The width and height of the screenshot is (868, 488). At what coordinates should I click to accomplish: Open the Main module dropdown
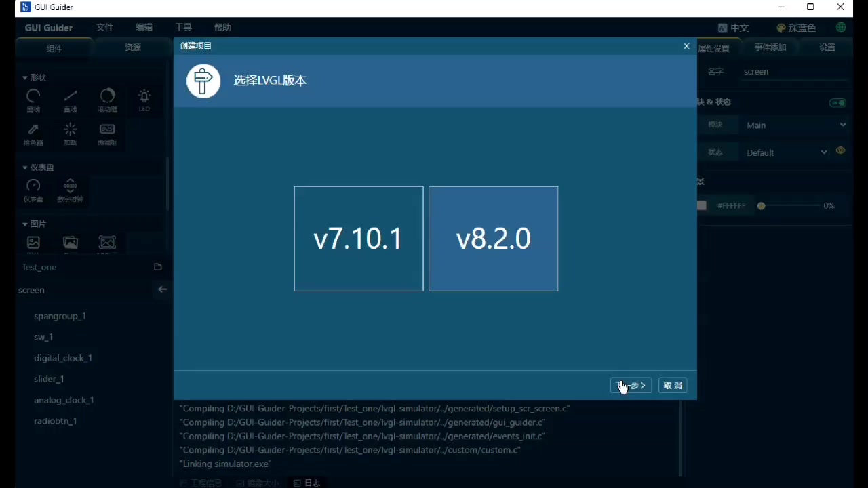click(x=795, y=125)
